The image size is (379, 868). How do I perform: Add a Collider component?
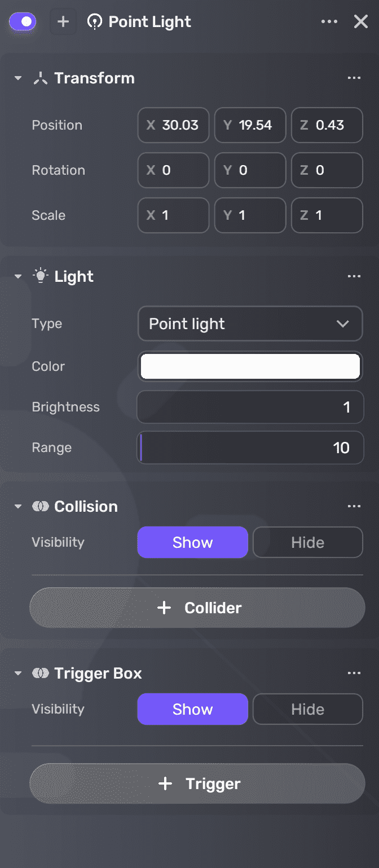197,608
